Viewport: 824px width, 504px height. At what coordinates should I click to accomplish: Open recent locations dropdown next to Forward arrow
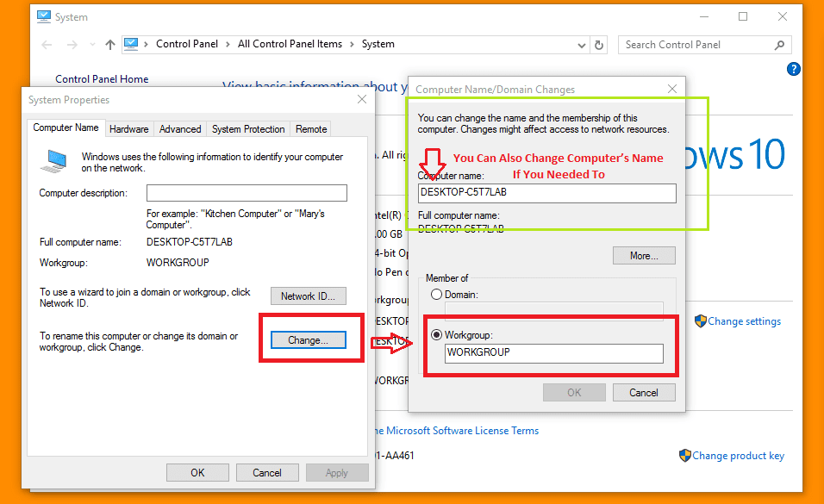pos(92,45)
